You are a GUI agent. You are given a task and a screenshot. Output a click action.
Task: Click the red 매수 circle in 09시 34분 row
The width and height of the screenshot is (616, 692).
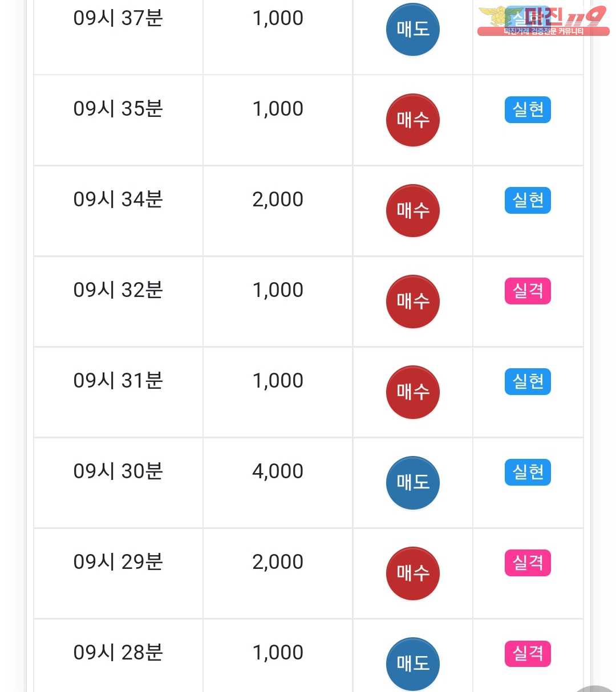tap(413, 210)
